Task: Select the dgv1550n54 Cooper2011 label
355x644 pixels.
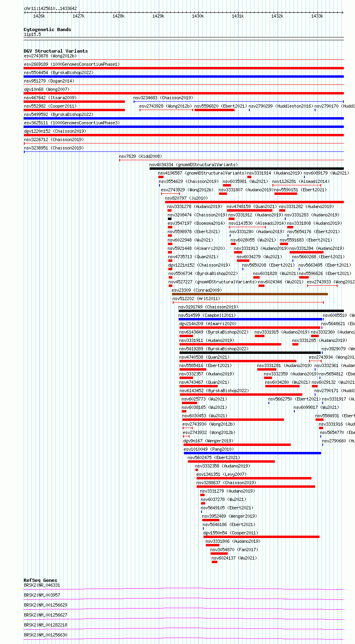Action: point(231,533)
